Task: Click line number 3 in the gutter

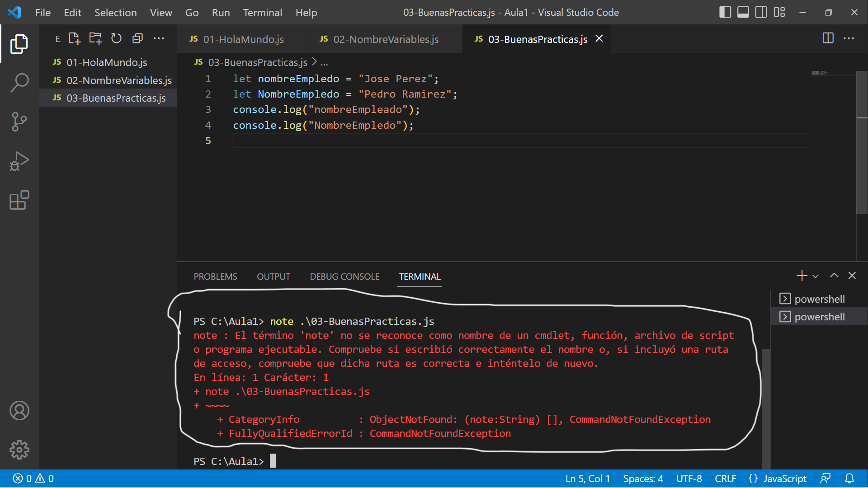Action: click(x=208, y=109)
